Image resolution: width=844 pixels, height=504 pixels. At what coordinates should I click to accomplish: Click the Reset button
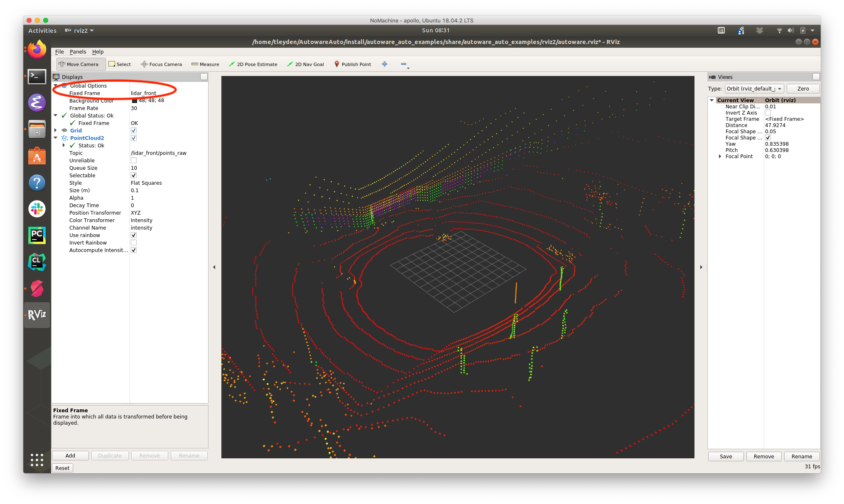(x=62, y=468)
